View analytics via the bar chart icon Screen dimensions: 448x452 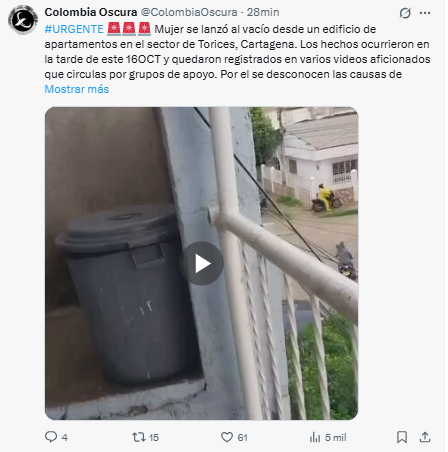click(315, 437)
